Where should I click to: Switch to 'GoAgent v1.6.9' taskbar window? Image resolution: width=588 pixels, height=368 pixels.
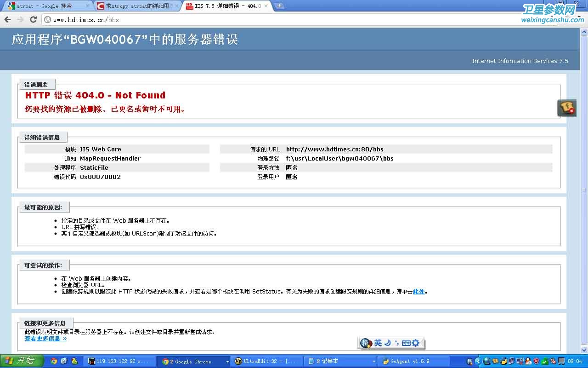413,362
